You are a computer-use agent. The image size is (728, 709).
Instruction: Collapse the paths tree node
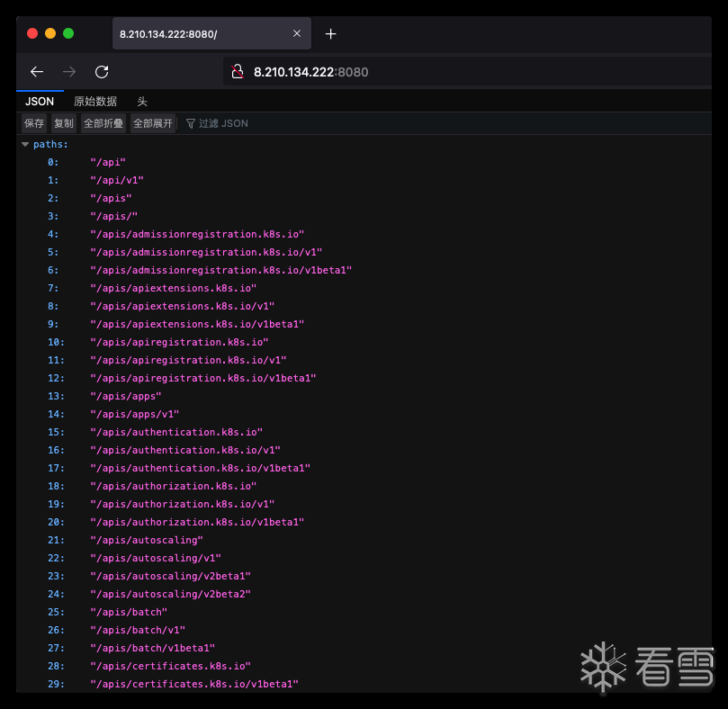click(25, 144)
